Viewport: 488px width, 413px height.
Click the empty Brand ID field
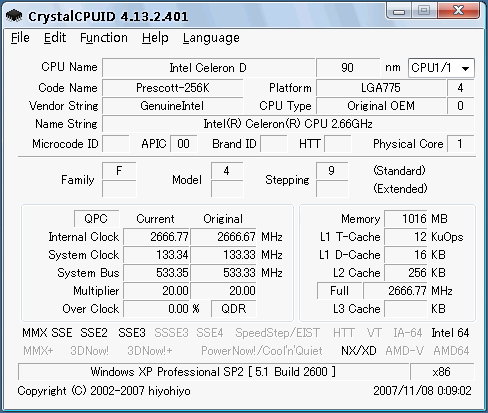273,144
